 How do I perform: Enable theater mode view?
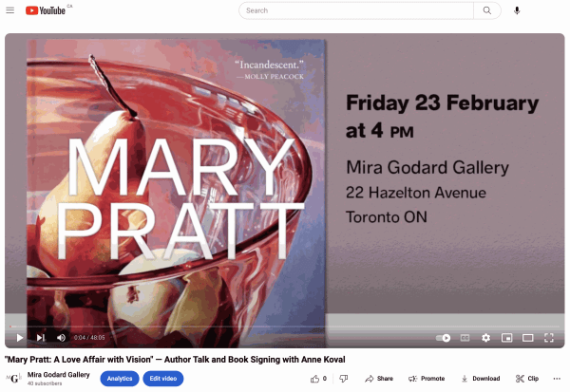(528, 338)
